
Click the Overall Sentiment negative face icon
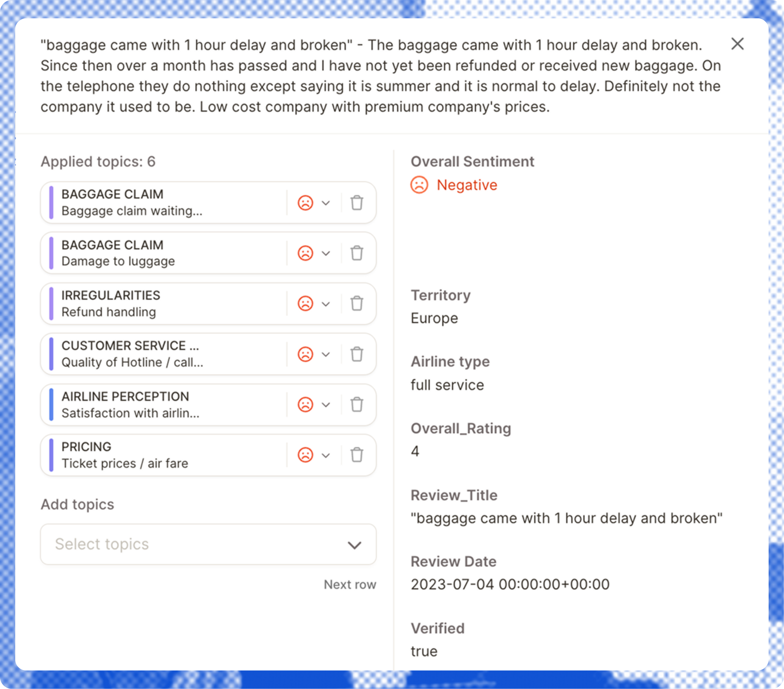(x=419, y=185)
